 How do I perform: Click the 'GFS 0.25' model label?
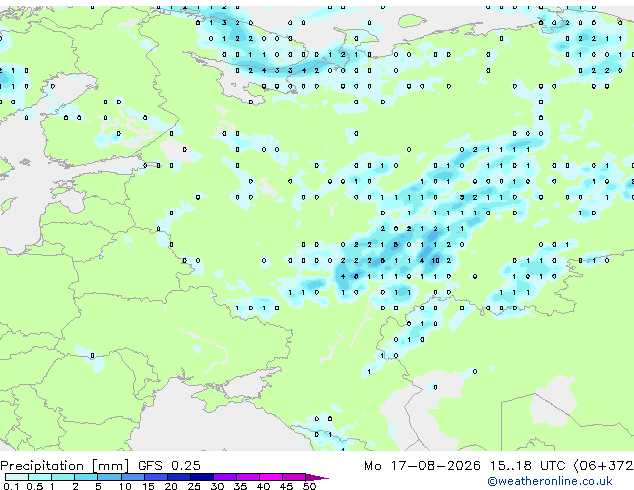(169, 465)
